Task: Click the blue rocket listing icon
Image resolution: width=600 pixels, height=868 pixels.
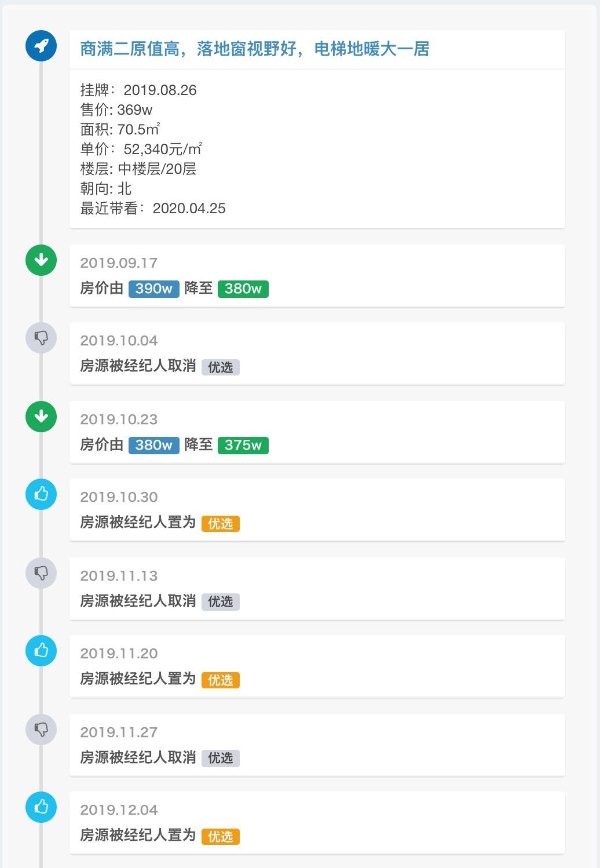Action: [x=41, y=48]
